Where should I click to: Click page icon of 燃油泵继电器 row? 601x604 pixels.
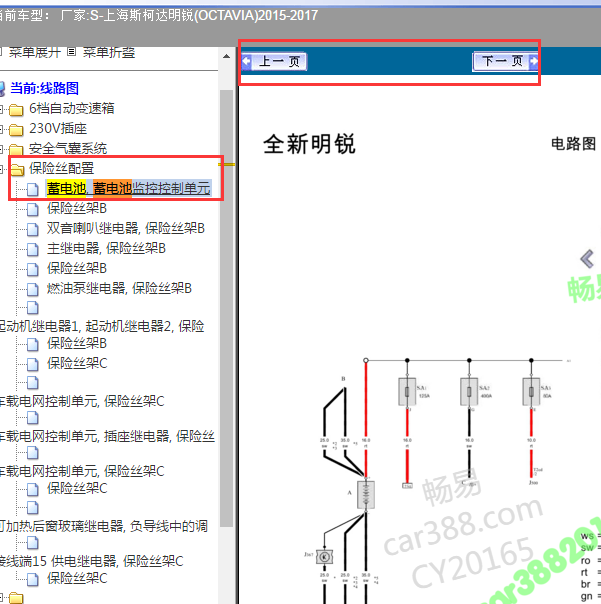[x=33, y=289]
